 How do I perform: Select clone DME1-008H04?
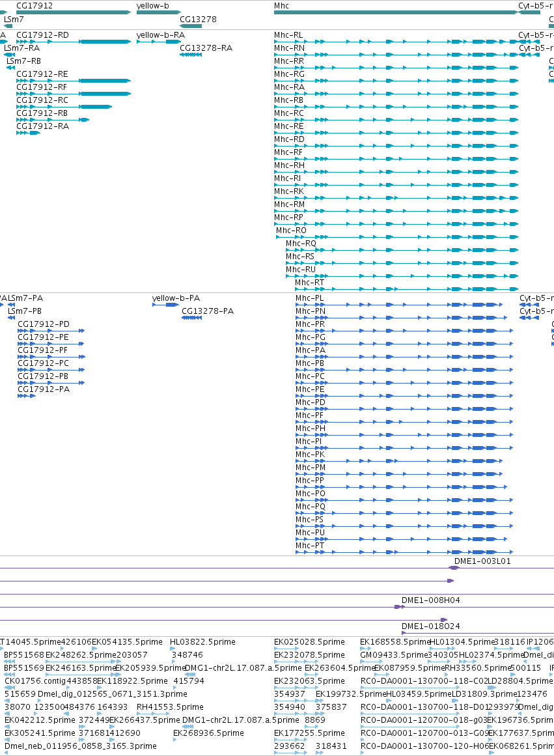(431, 601)
